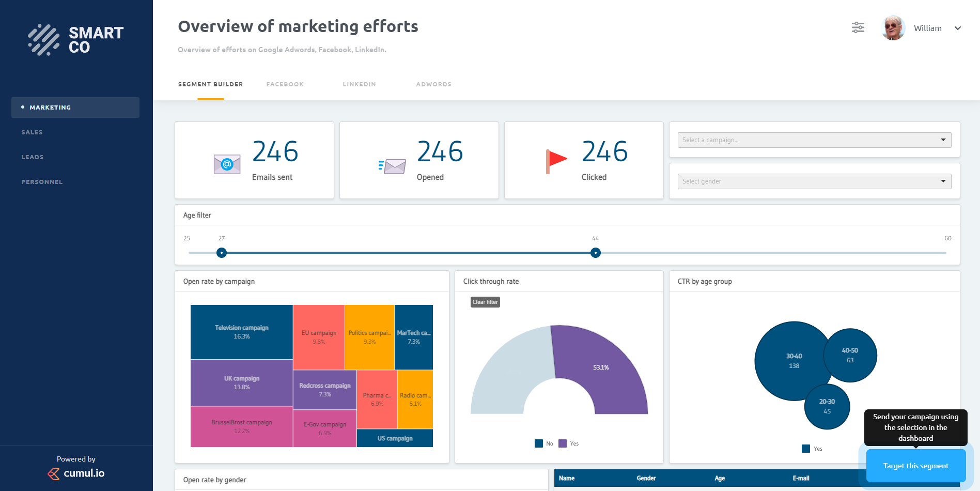Select the No checkbox in Click through legend

pos(538,443)
